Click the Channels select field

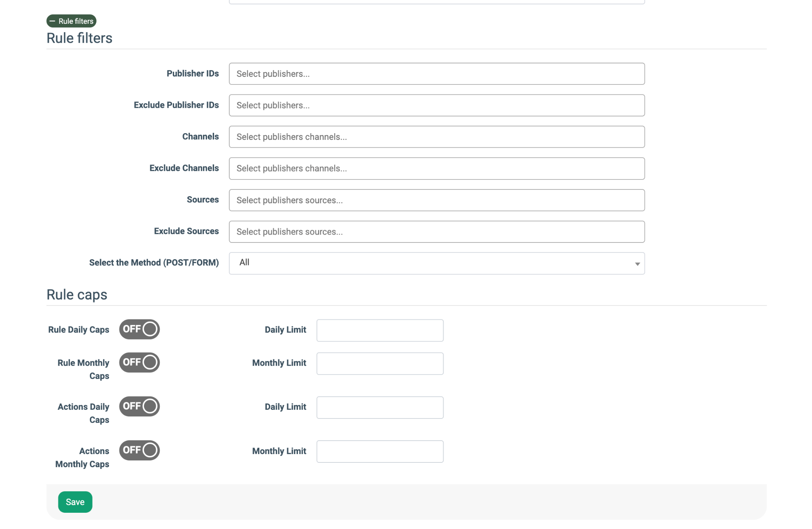pos(436,137)
